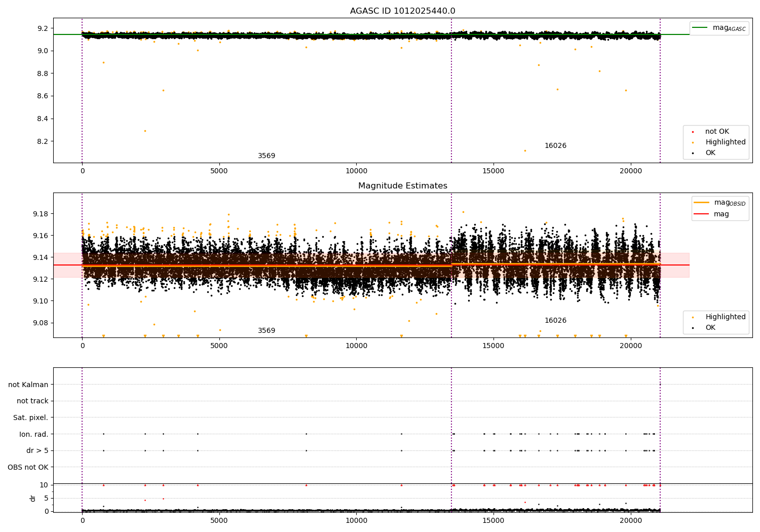Screen dimensions: 760x532
Task: Click y-tick "9.0" on top plot
Action: pos(43,51)
